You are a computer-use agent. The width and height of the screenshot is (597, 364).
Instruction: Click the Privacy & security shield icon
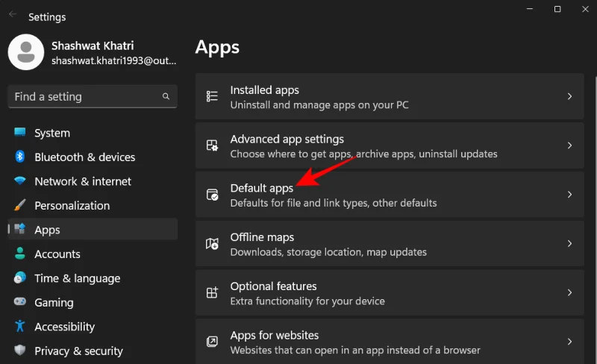20,350
